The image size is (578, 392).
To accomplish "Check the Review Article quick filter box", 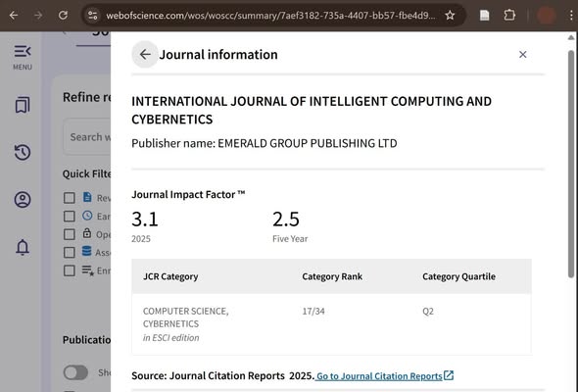I will click(69, 198).
